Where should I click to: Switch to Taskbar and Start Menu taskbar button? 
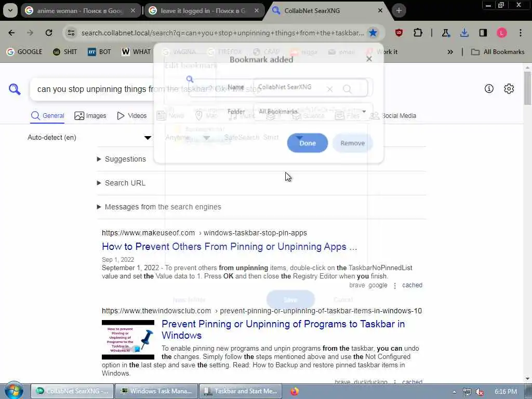click(240, 391)
